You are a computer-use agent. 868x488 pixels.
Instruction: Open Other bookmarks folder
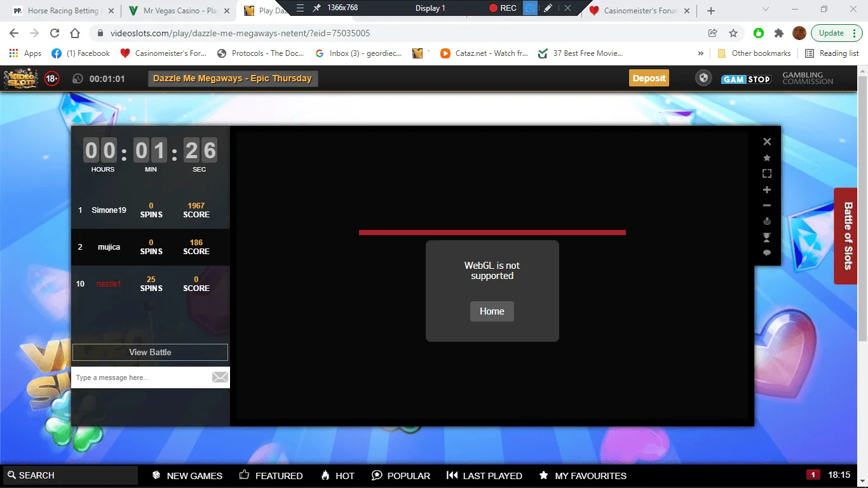(x=754, y=53)
